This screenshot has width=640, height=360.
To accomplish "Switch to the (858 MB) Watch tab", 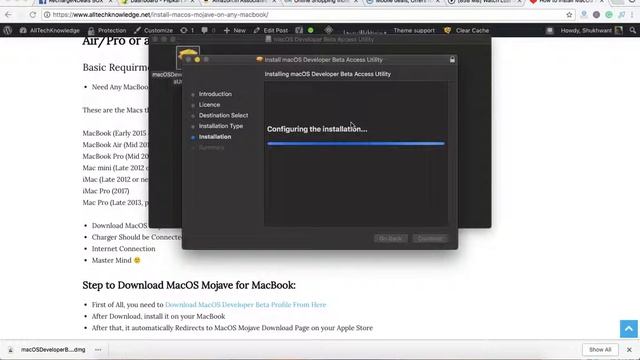I will pos(484,2).
